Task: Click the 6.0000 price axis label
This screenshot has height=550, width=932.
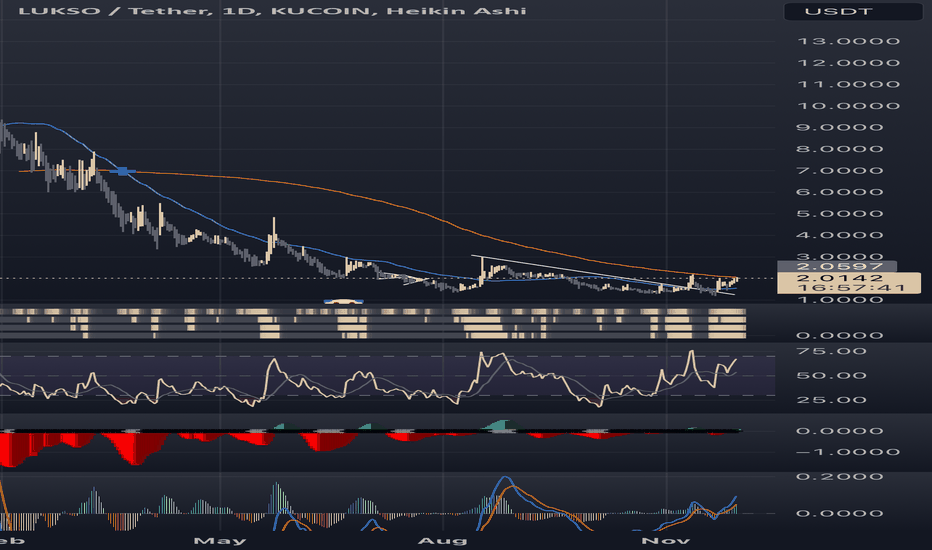Action: (x=839, y=192)
